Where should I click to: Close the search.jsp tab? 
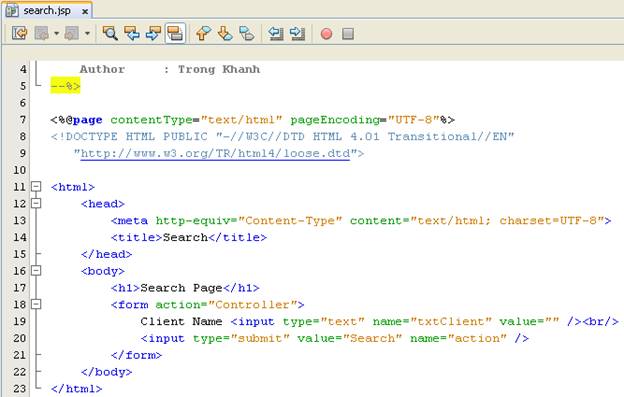click(85, 12)
